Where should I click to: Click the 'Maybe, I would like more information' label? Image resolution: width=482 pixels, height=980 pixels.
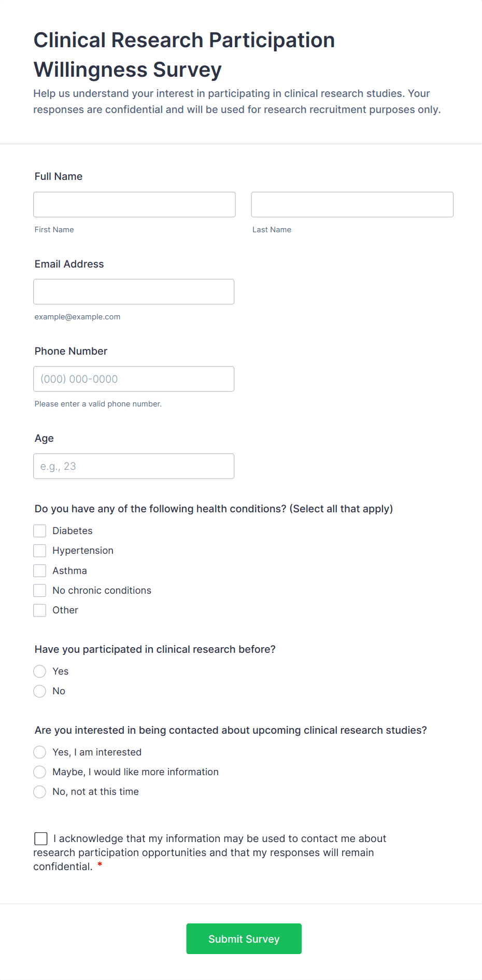(x=135, y=772)
